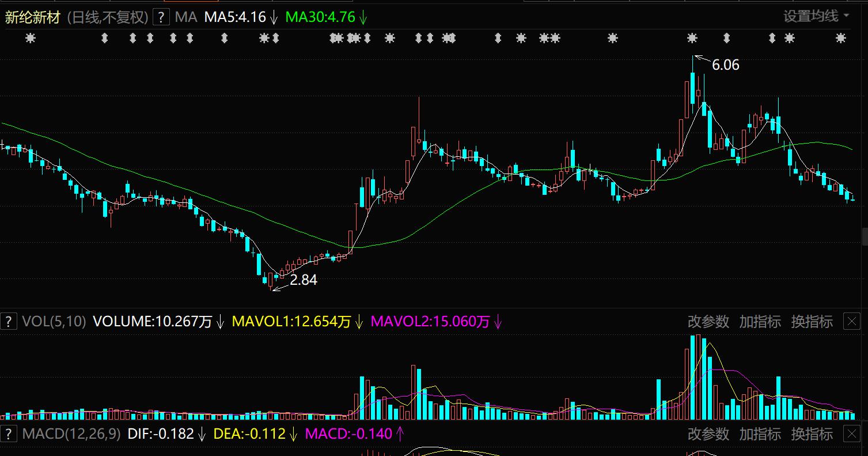Image resolution: width=868 pixels, height=456 pixels.
Task: Click 换指标 in the MACD panel
Action: (812, 434)
